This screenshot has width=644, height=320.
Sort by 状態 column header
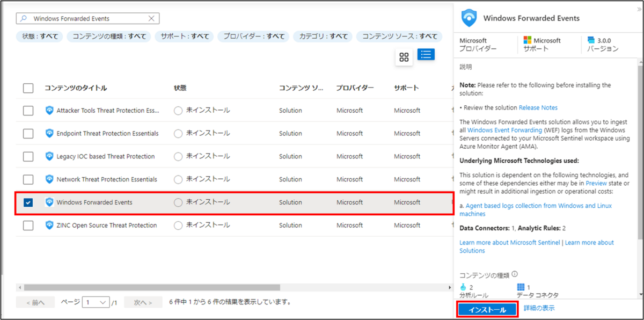[x=180, y=88]
